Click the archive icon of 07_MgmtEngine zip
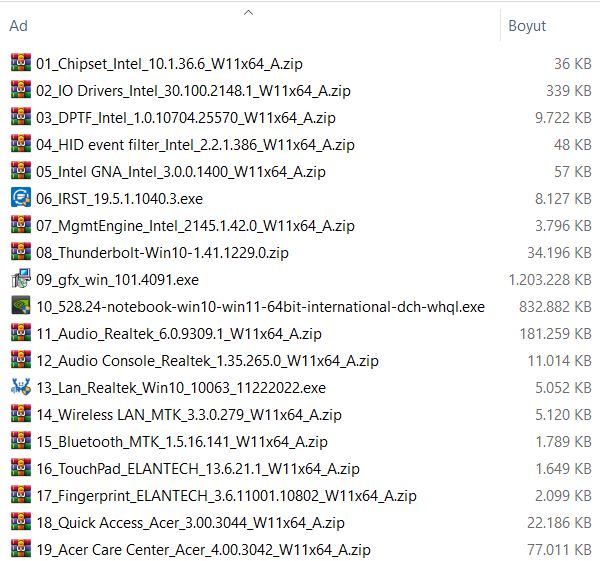 coord(21,225)
